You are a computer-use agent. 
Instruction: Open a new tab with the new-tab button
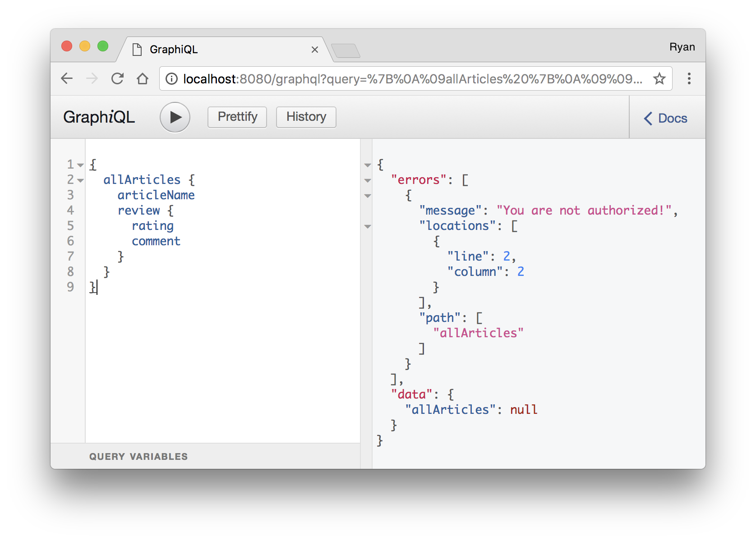(346, 50)
